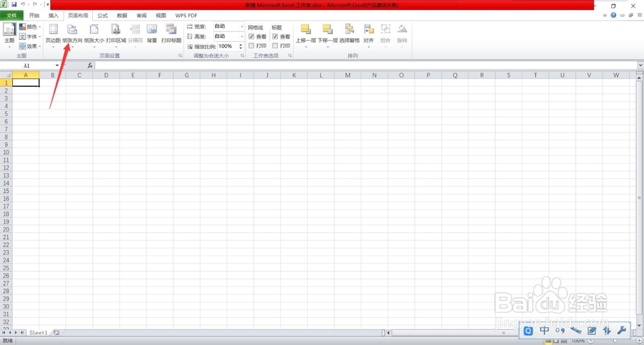Select column D header
The width and height of the screenshot is (644, 345).
click(106, 75)
